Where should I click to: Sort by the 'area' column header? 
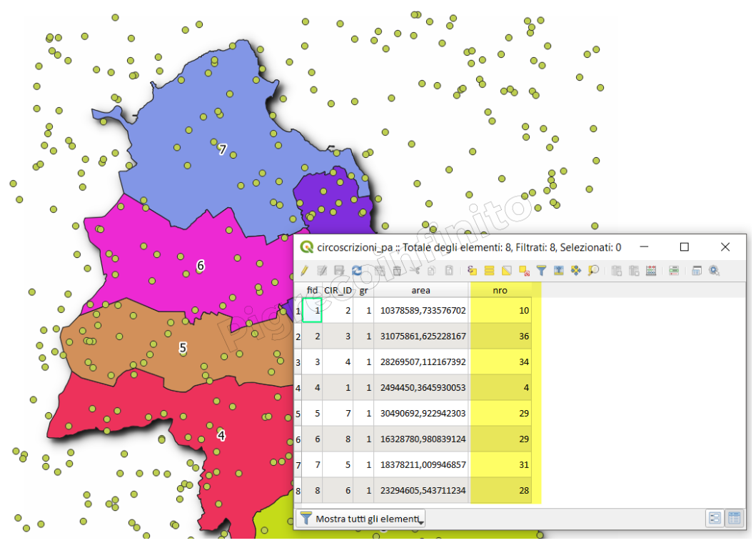tap(420, 291)
